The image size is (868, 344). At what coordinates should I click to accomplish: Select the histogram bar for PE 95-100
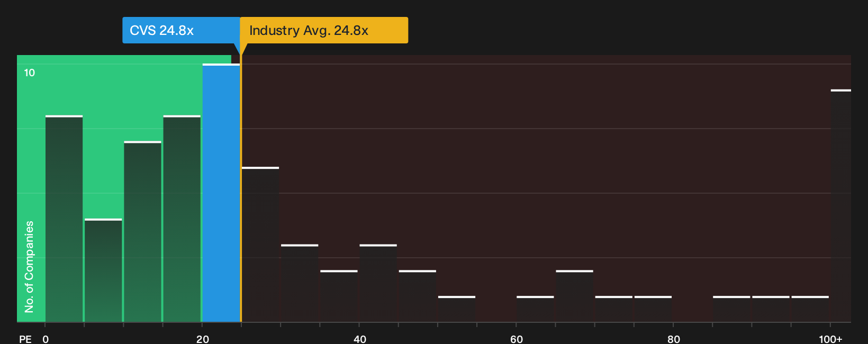810,309
